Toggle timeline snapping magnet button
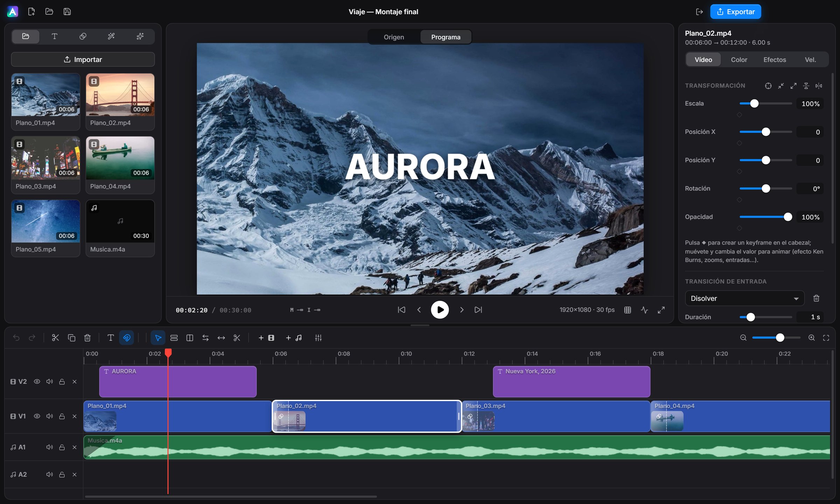Image resolution: width=840 pixels, height=504 pixels. (x=127, y=338)
